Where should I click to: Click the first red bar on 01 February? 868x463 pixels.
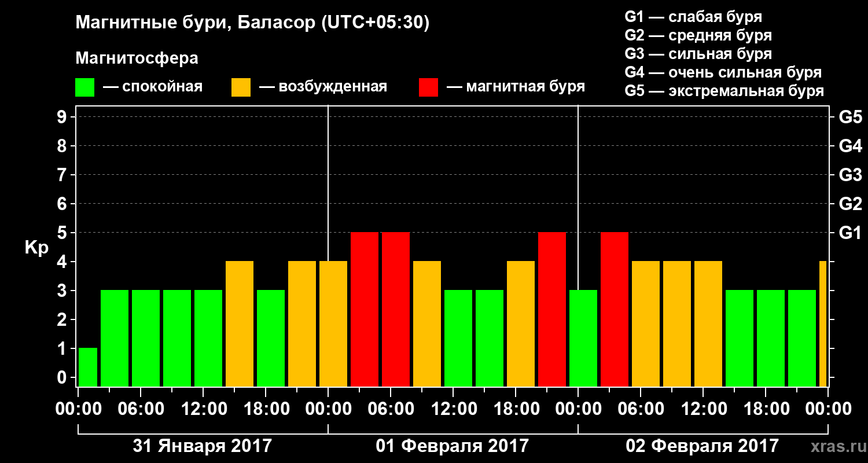(365, 310)
